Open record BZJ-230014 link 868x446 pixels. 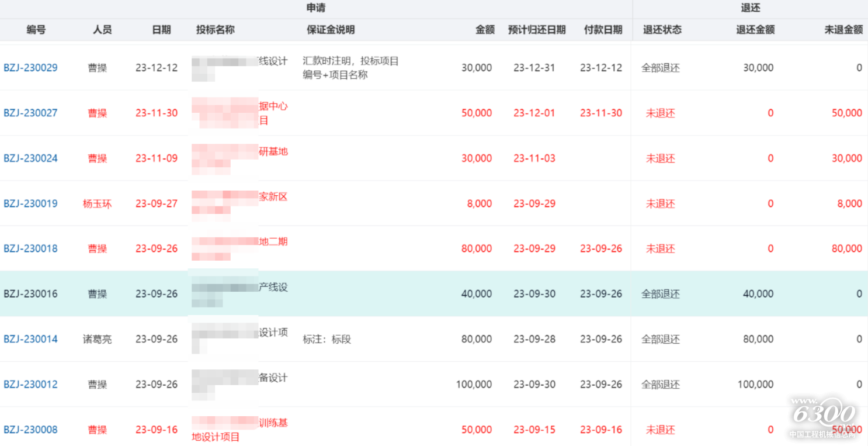point(30,339)
